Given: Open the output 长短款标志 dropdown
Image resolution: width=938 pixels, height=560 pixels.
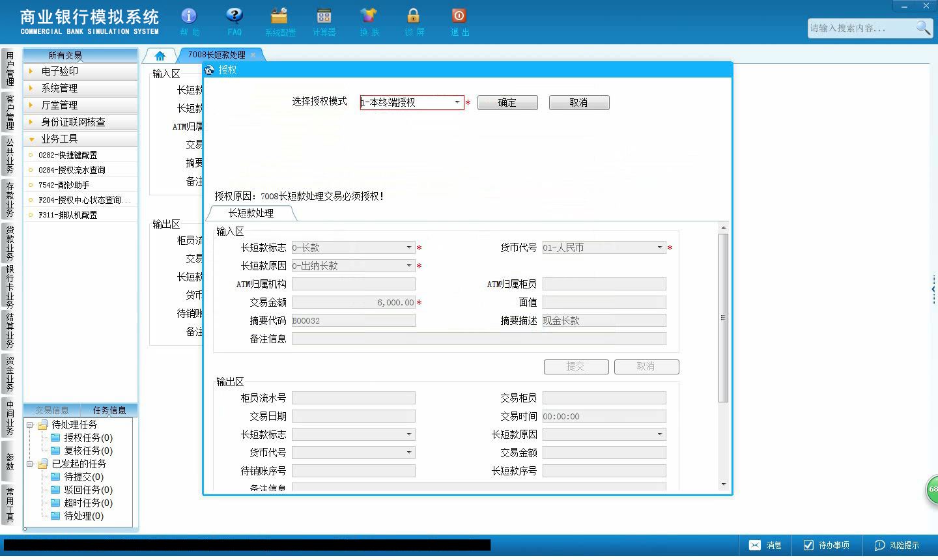Looking at the screenshot, I should click(409, 434).
